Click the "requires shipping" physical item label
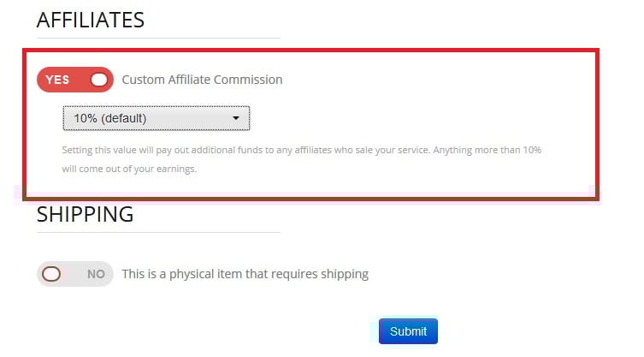Screen dimensions: 644x357 (x=245, y=274)
